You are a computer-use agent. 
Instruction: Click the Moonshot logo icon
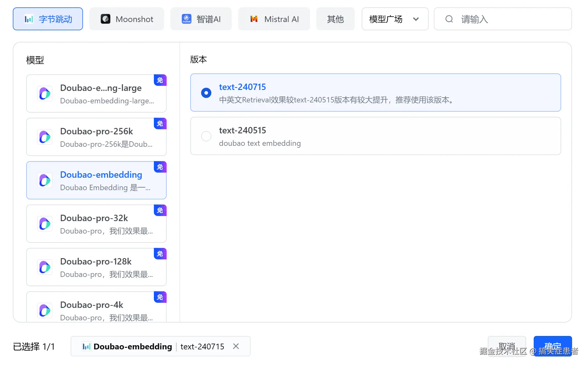pos(106,19)
